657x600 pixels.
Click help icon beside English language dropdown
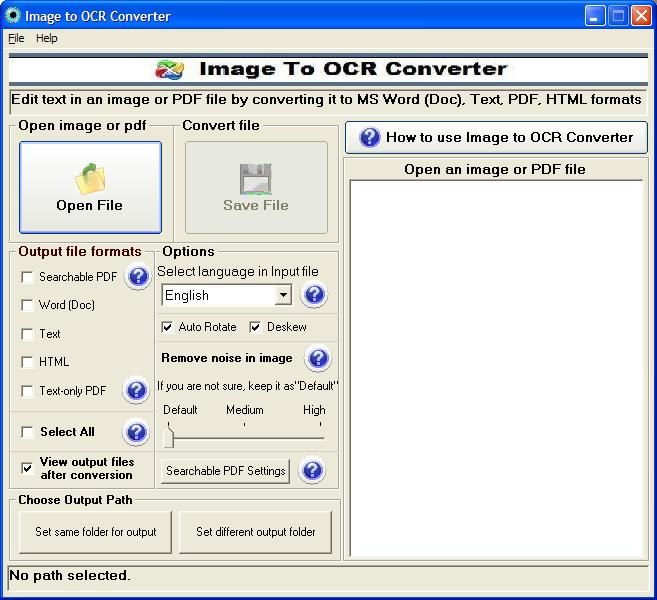314,295
